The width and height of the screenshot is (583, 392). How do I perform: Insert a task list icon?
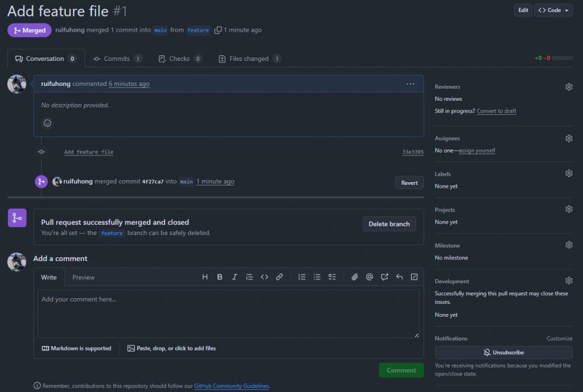[332, 277]
